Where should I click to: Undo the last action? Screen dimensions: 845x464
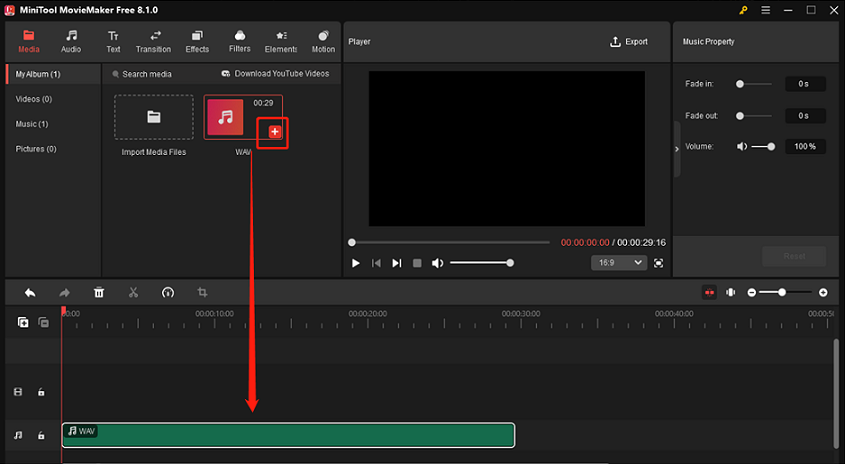tap(30, 293)
